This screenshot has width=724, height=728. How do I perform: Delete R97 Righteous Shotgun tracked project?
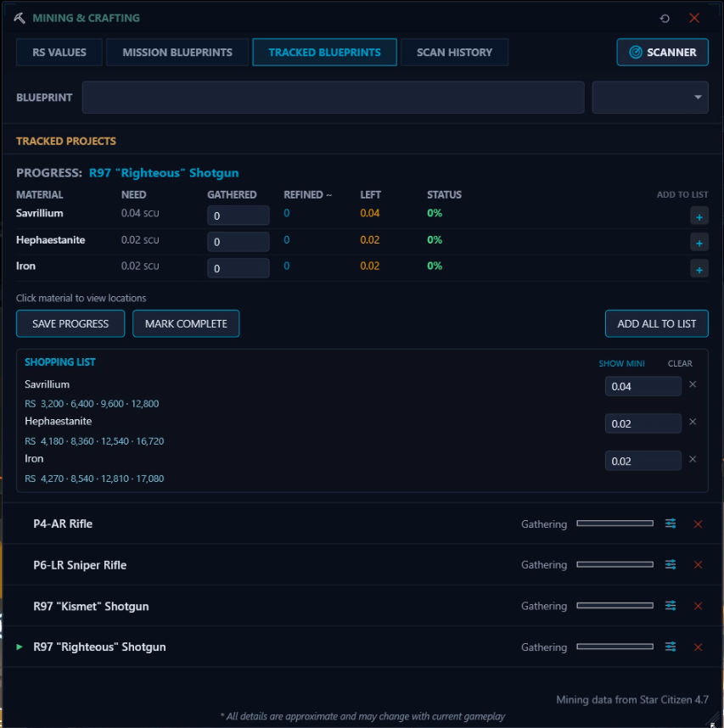click(698, 647)
